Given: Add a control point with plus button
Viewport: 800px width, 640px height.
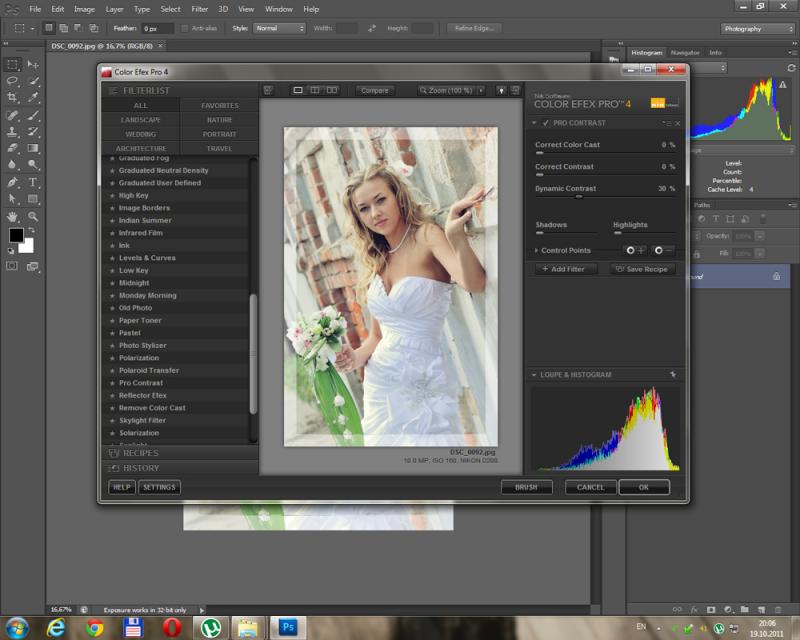Looking at the screenshot, I should click(635, 250).
